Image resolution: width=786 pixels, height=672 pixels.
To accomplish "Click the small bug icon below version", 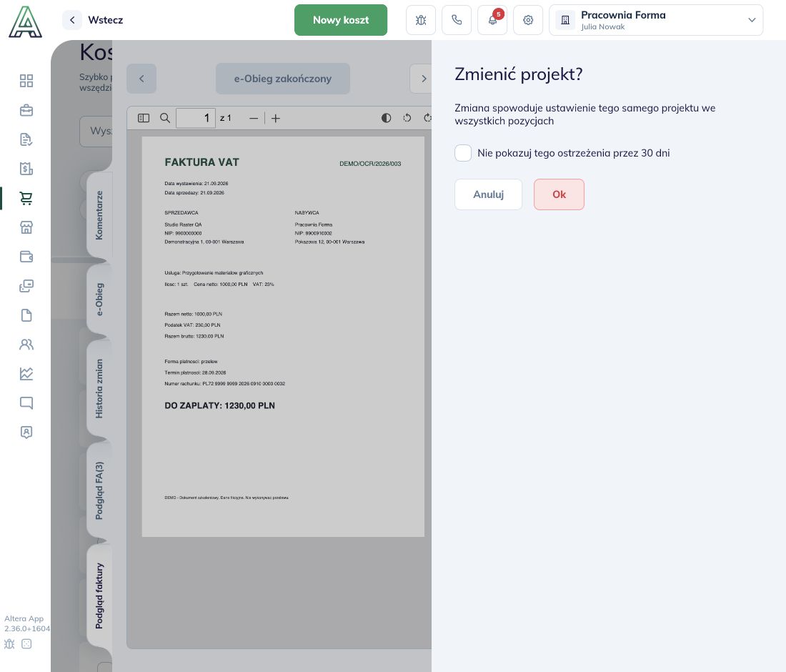I will [9, 644].
